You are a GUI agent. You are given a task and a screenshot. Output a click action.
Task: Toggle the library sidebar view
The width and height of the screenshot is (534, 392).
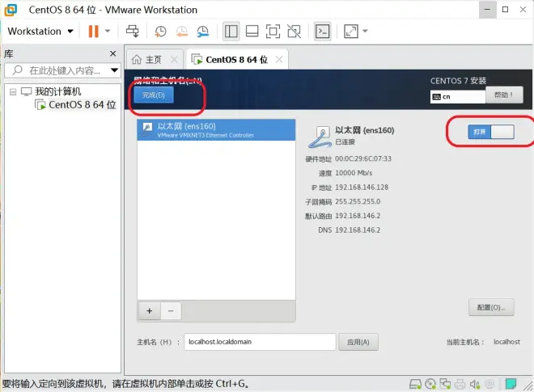pyautogui.click(x=231, y=32)
